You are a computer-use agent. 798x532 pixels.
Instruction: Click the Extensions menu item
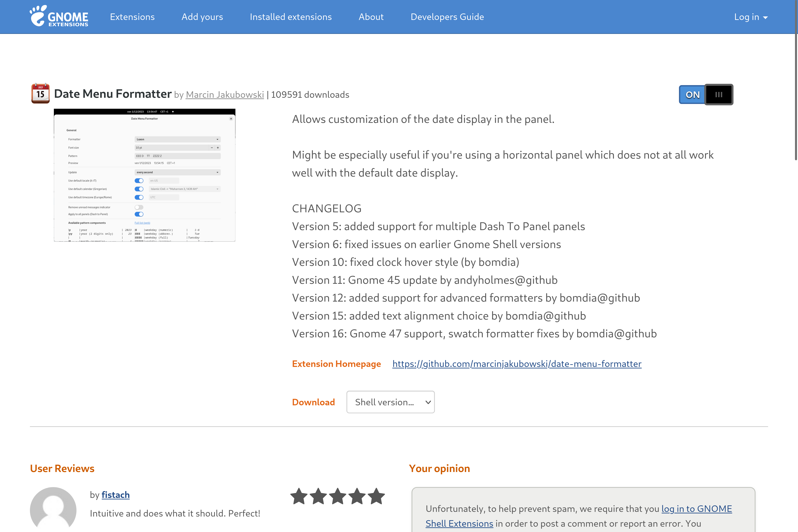point(132,17)
